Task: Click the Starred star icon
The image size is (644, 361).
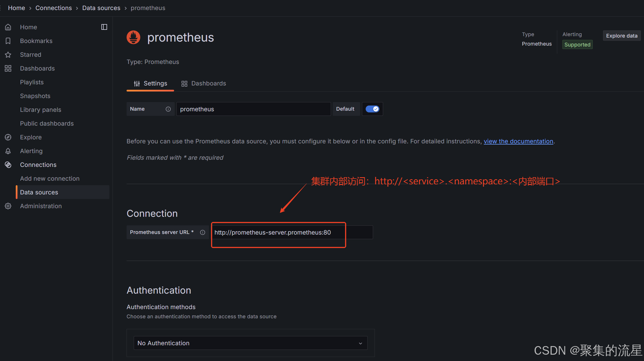Action: (x=8, y=54)
